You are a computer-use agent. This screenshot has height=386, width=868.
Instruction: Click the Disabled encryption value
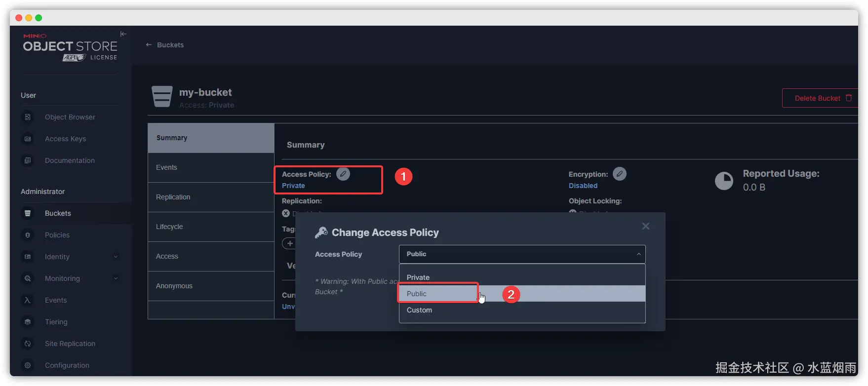(x=583, y=186)
